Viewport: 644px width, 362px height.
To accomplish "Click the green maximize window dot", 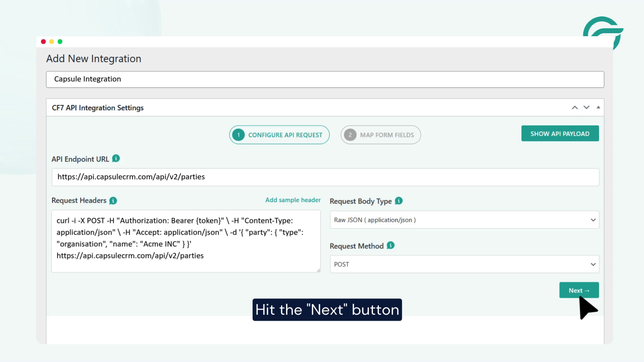I will 60,42.
